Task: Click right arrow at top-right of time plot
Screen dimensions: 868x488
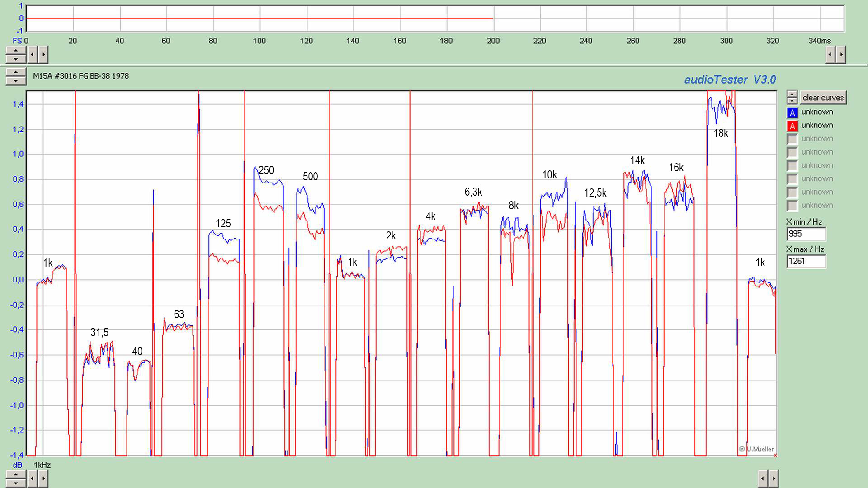Action: (x=841, y=55)
